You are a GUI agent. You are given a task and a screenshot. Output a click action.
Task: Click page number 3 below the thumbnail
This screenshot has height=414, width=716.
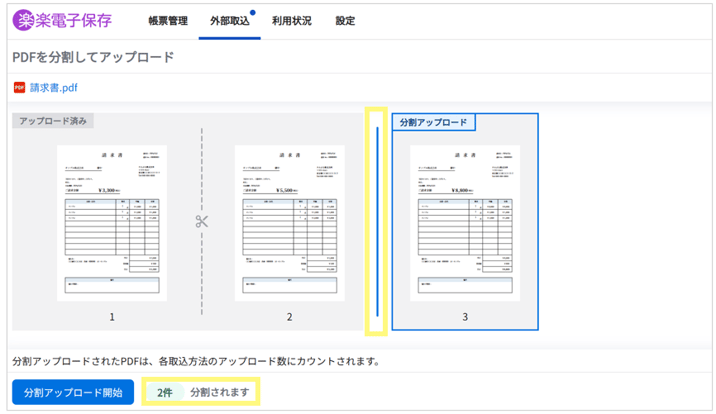tap(465, 317)
